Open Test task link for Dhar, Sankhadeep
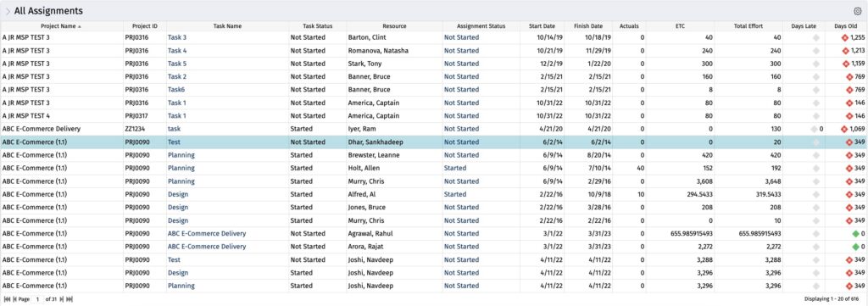Screen dimensions: 868x306 (x=174, y=142)
